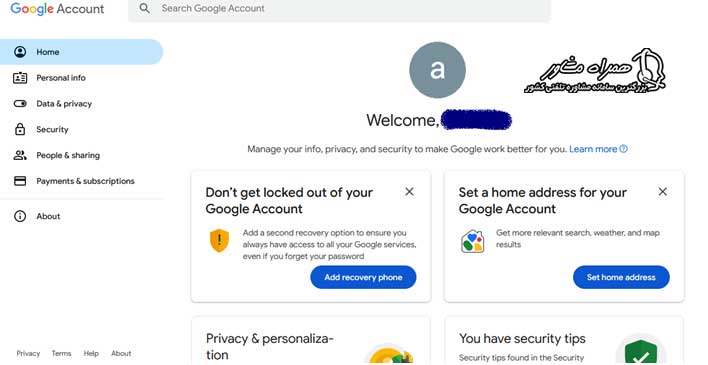
Task: Open the Help footer link
Action: click(x=91, y=353)
